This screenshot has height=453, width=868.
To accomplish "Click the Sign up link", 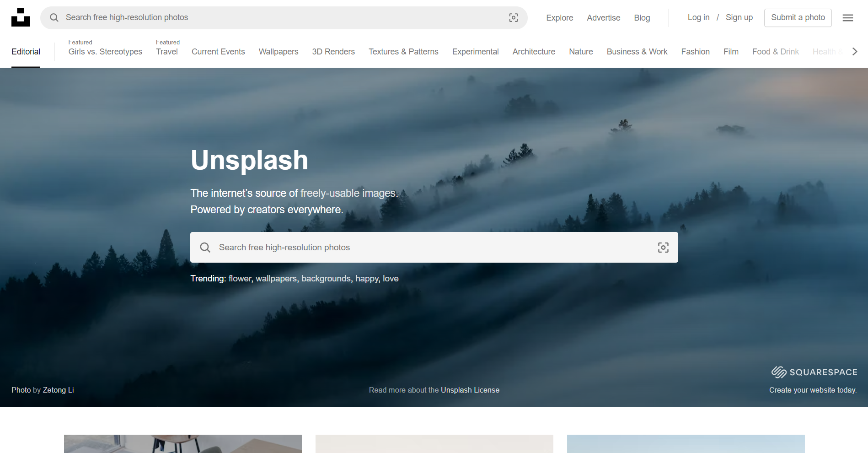I will point(739,17).
